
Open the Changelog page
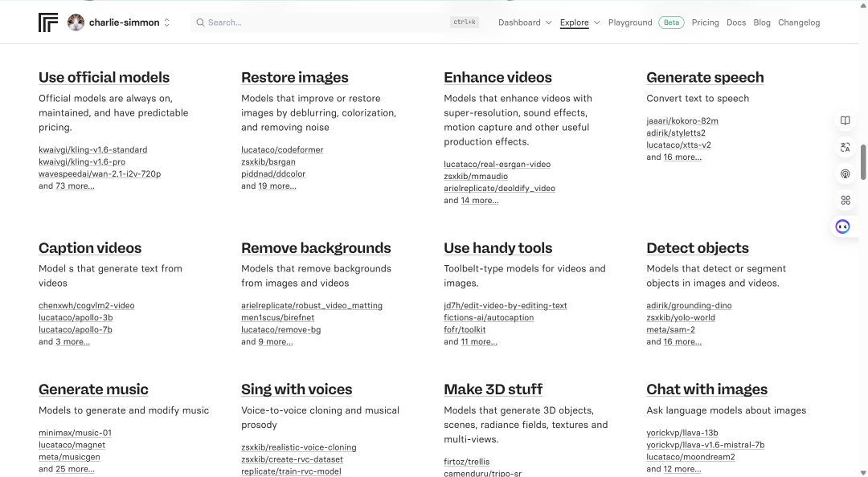tap(799, 22)
